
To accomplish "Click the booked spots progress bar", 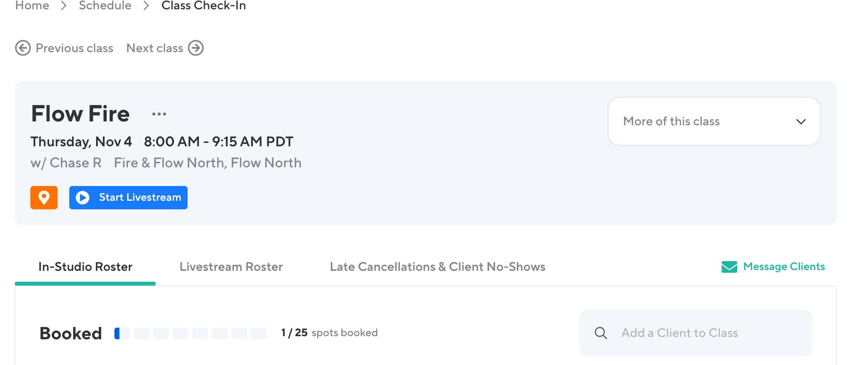I will [190, 333].
